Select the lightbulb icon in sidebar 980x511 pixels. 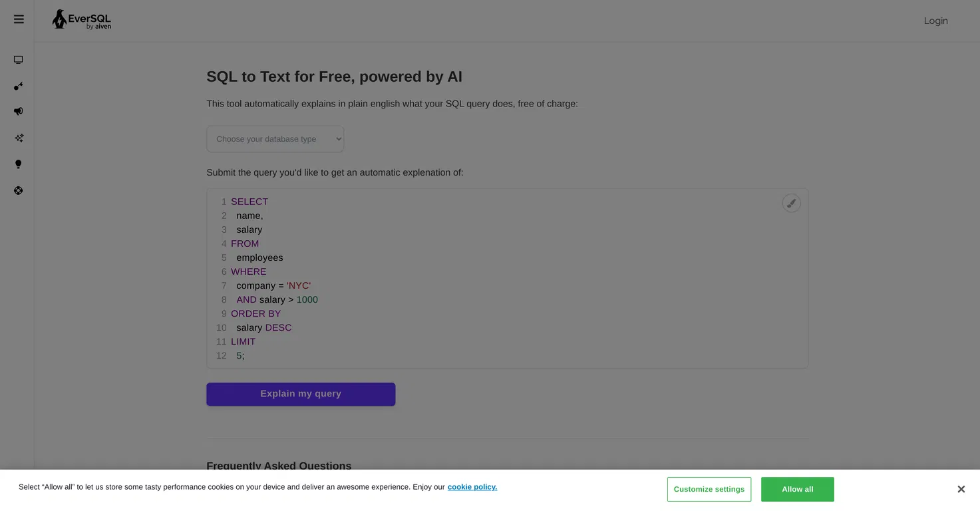click(19, 164)
